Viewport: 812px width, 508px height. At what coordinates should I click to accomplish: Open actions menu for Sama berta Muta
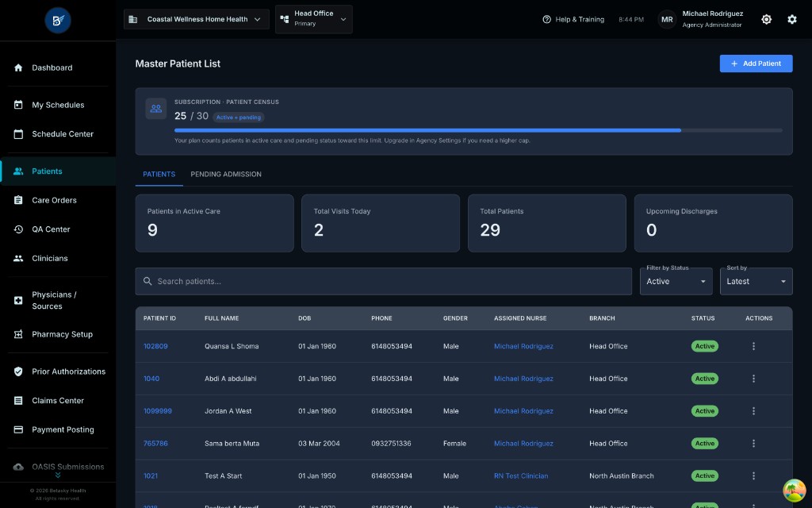click(x=753, y=444)
